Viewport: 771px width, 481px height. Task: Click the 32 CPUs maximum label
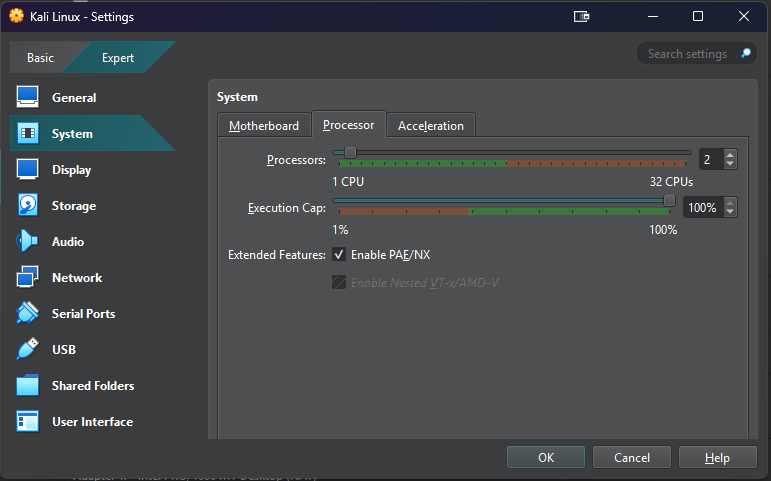671,182
